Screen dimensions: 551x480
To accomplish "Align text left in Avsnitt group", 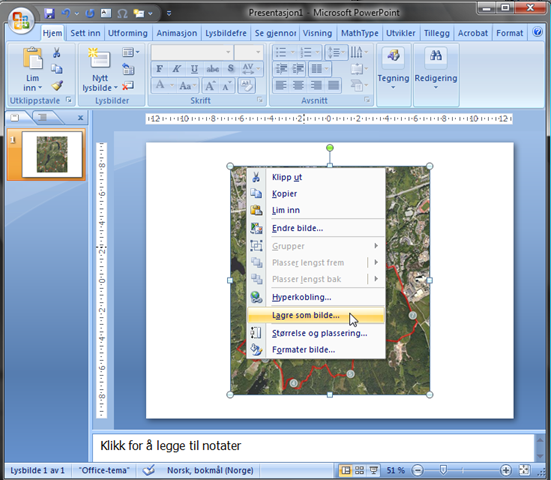I will [281, 85].
